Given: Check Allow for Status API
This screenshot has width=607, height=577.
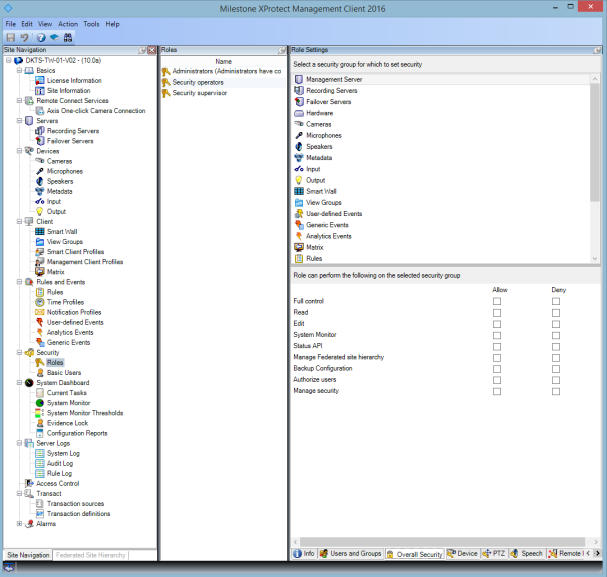Looking at the screenshot, I should pyautogui.click(x=497, y=346).
